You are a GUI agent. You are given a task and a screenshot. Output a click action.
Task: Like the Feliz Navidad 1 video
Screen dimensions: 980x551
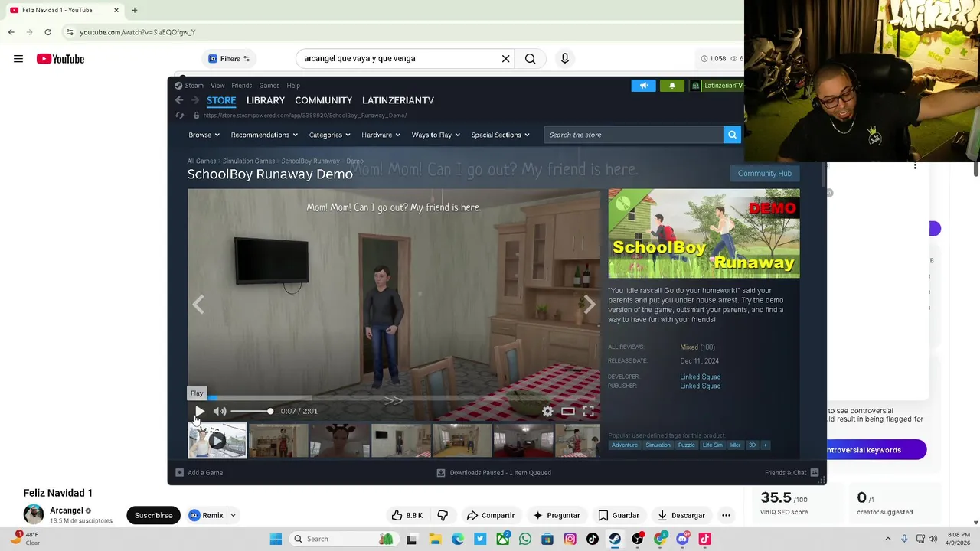pyautogui.click(x=406, y=515)
